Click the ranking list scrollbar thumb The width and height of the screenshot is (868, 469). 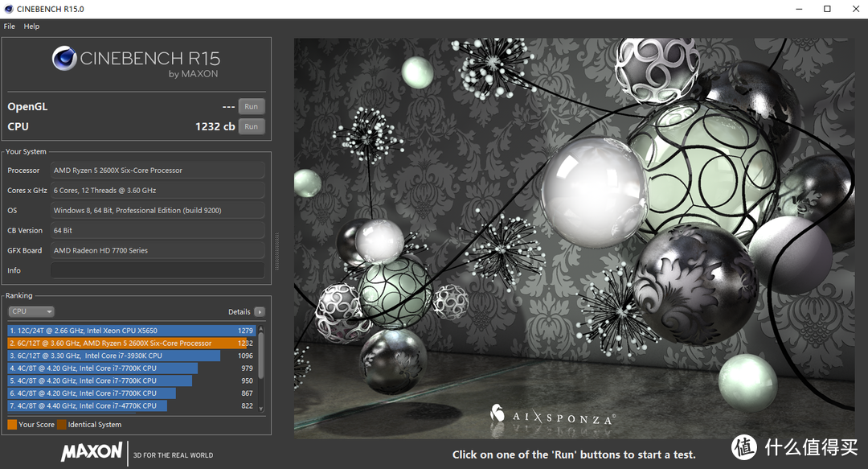(261, 356)
